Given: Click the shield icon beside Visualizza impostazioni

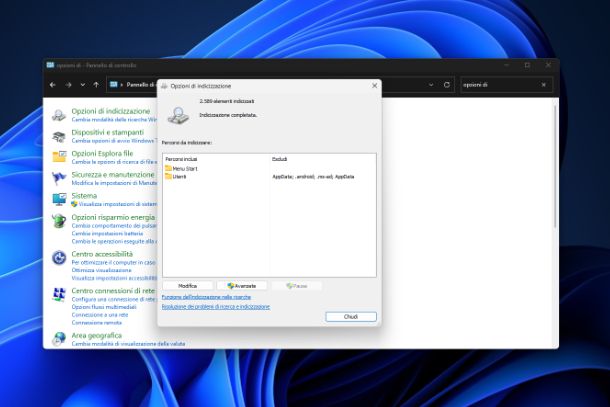Looking at the screenshot, I should pos(74,204).
